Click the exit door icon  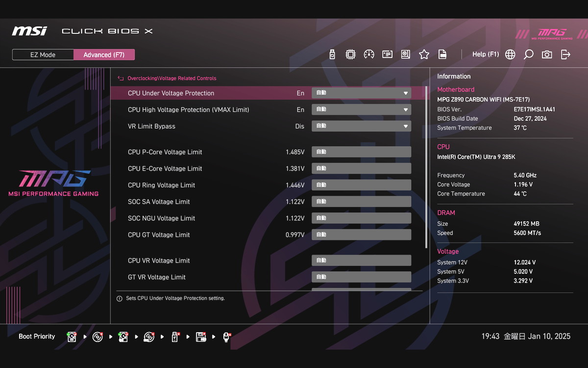565,54
